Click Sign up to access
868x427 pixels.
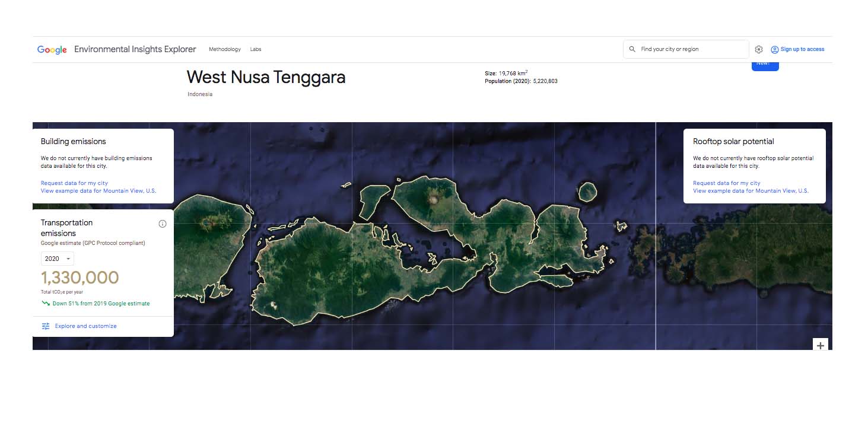[x=802, y=49]
